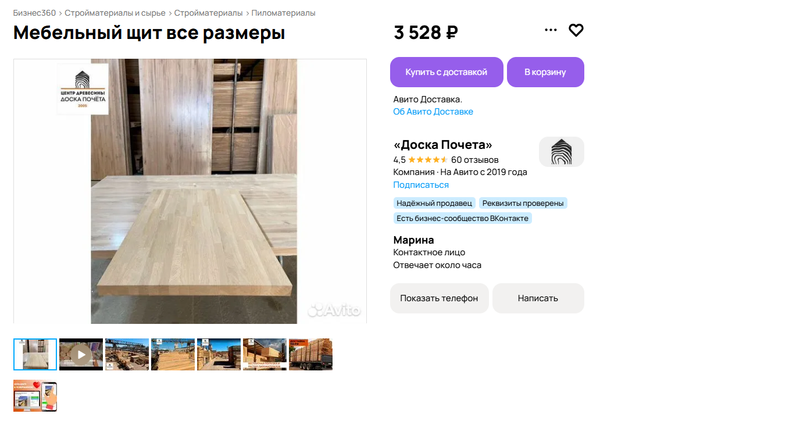The width and height of the screenshot is (800, 421).
Task: Open the Пиломатериалы breadcrumb category
Action: pos(283,13)
